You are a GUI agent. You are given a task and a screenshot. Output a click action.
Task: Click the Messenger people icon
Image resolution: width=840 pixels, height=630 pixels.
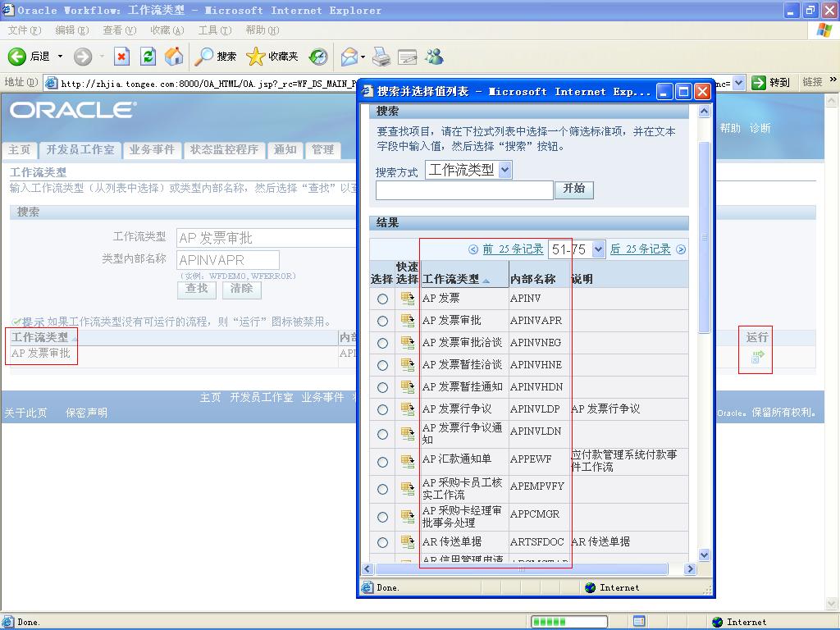(435, 57)
